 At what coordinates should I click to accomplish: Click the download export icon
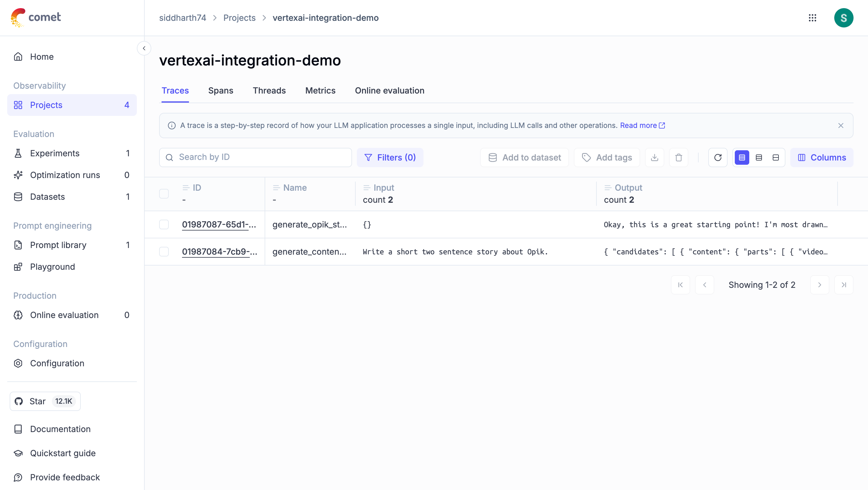coord(654,157)
